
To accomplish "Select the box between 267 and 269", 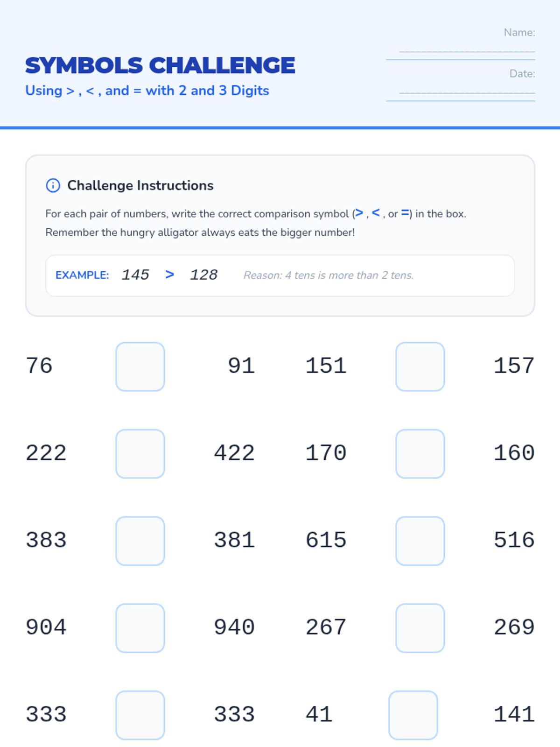I will tap(420, 628).
